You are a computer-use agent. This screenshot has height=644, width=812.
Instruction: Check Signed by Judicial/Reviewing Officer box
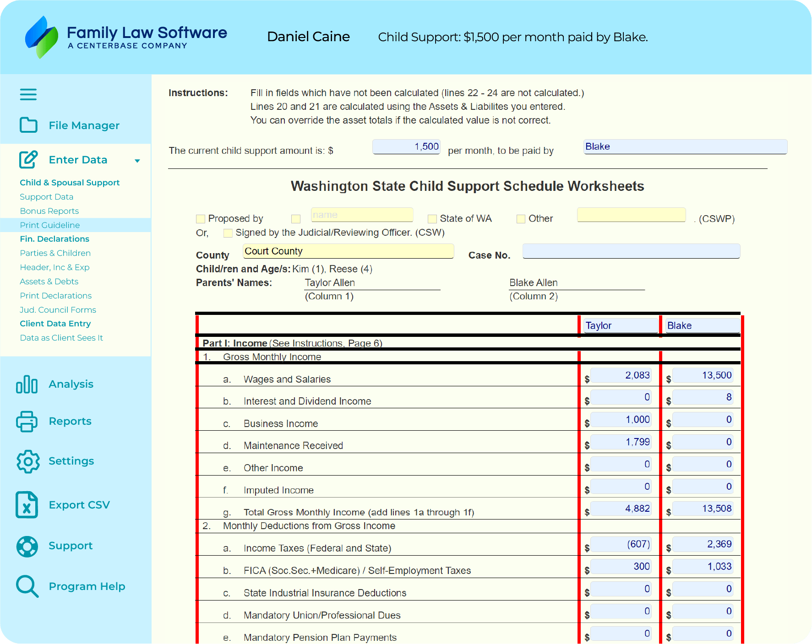click(x=228, y=233)
